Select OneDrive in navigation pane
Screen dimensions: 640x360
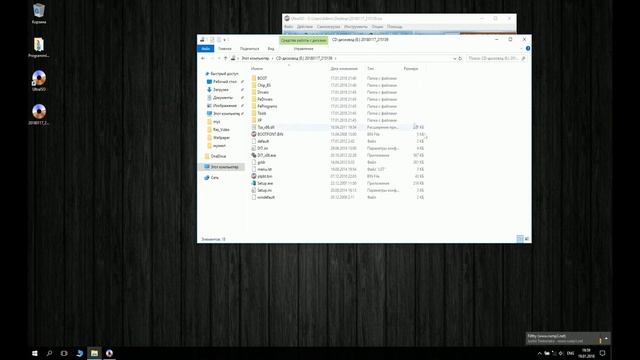coord(218,156)
